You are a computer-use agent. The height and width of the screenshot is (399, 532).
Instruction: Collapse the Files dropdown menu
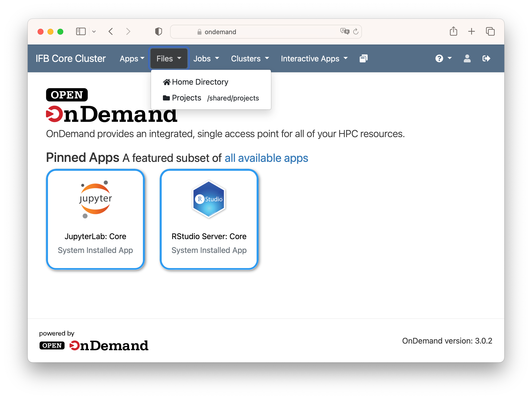tap(169, 59)
